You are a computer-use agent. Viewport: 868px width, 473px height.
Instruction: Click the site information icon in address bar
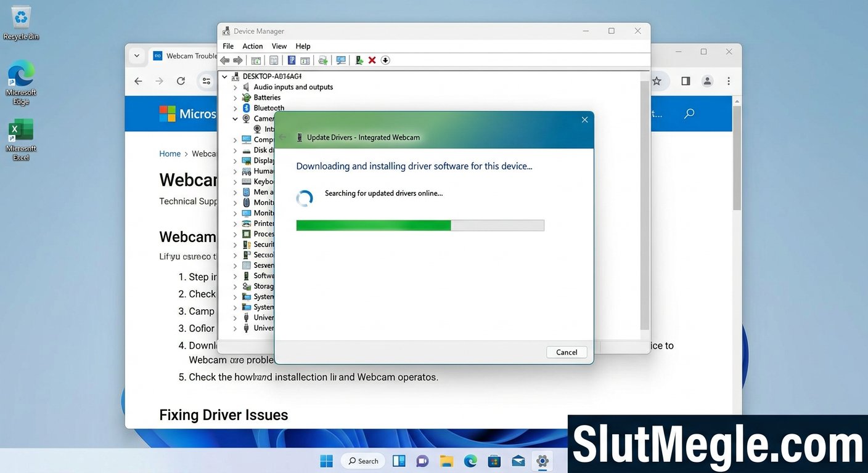(207, 81)
